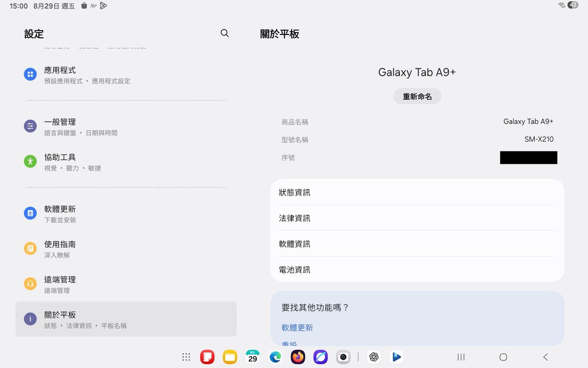Open 使用指南 settings entry
The height and width of the screenshot is (368, 588).
(126, 249)
